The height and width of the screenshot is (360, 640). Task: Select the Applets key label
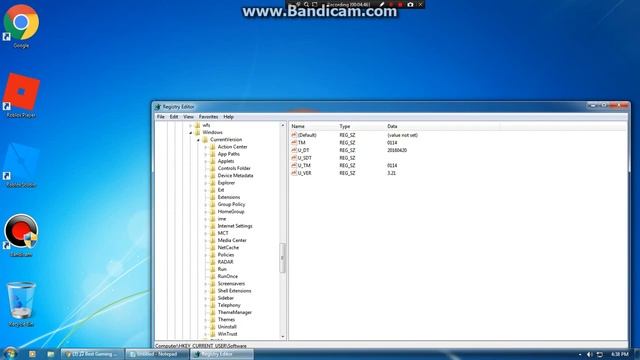pos(226,161)
